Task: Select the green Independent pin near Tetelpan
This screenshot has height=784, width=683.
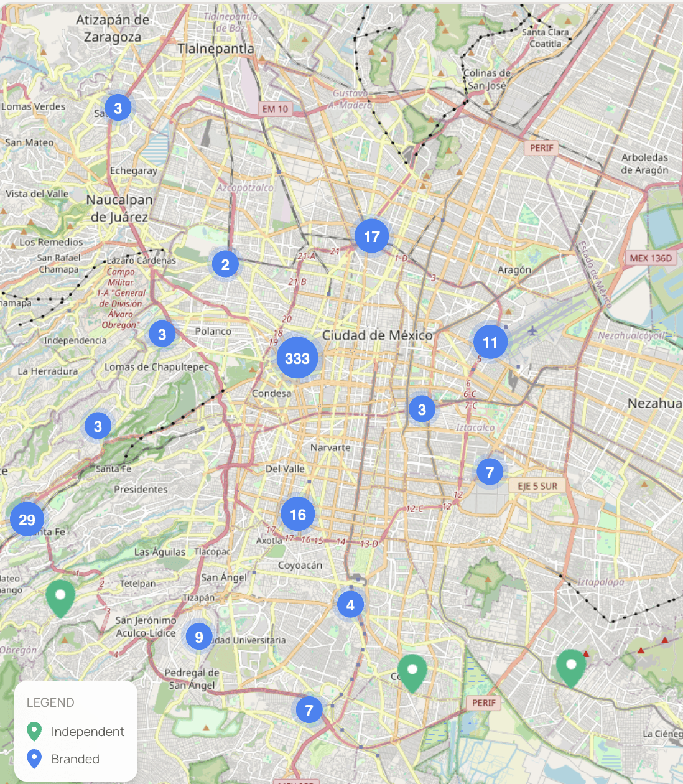Action: click(x=60, y=598)
